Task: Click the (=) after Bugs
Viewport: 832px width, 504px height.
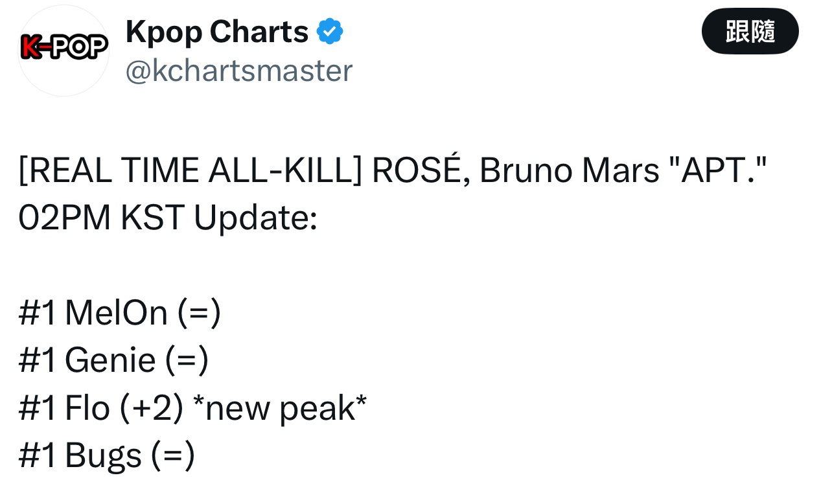Action: click(x=173, y=455)
